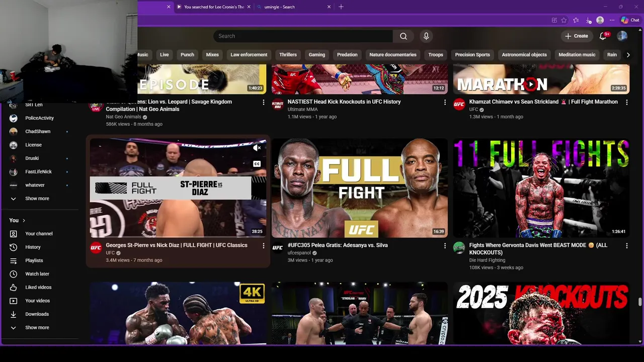Open options menu for NASTIEST Head Kick video
The image size is (644, 362).
pos(445,102)
